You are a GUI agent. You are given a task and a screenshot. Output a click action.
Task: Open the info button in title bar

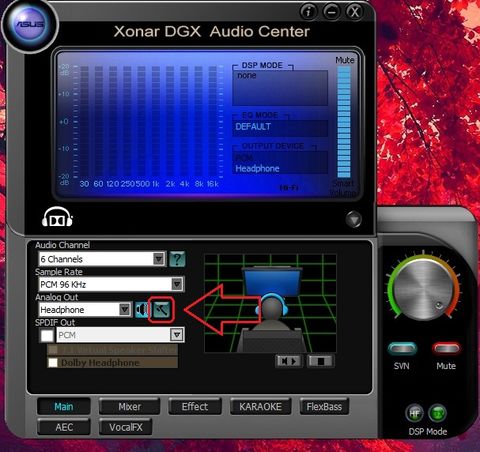point(308,12)
